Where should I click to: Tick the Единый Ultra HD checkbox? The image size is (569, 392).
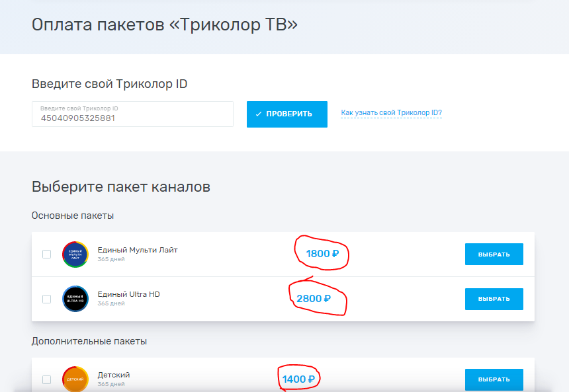coord(46,299)
